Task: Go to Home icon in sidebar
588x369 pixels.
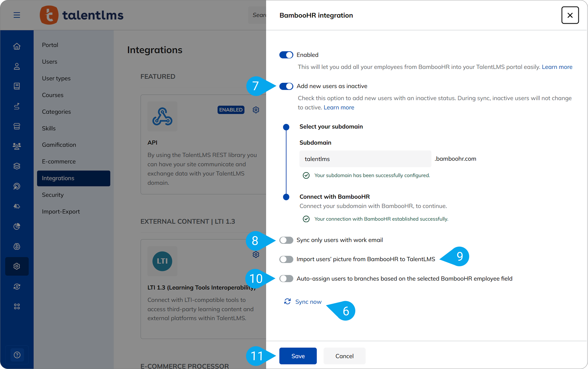Action: (17, 46)
